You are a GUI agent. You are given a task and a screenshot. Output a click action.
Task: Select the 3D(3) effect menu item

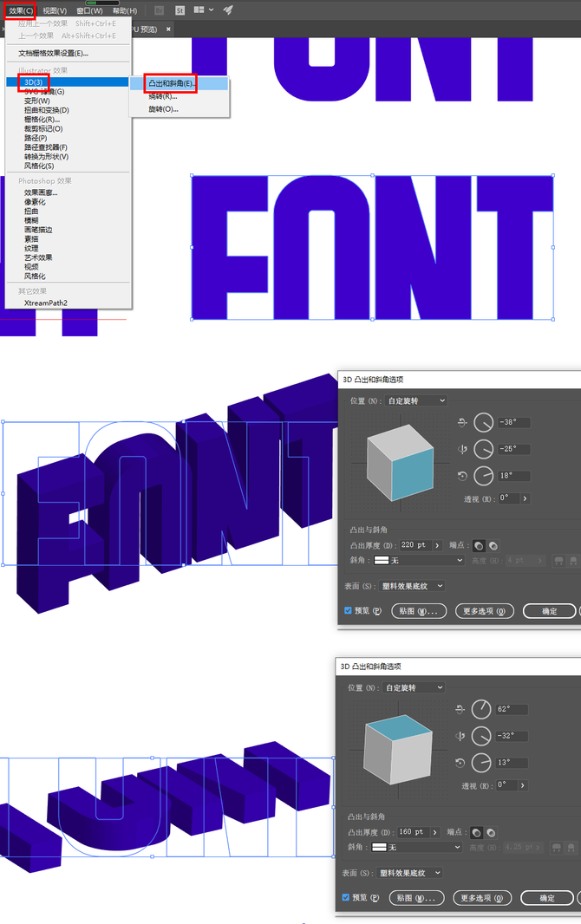pos(68,81)
